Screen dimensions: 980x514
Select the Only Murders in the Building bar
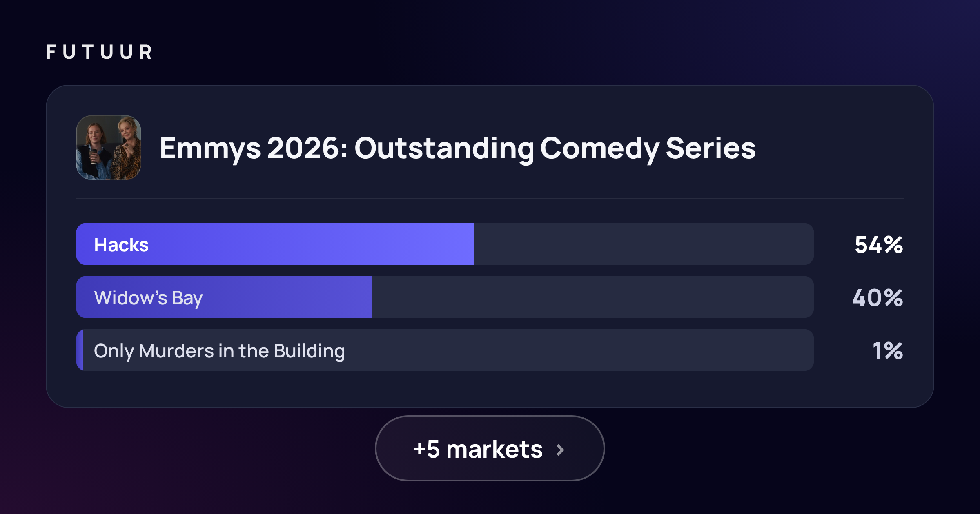[445, 350]
